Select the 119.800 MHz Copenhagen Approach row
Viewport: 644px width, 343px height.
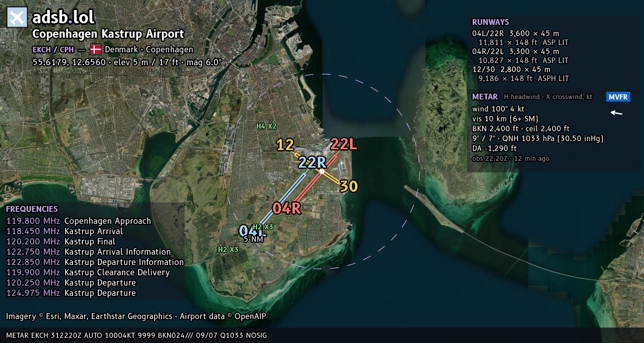coord(79,221)
